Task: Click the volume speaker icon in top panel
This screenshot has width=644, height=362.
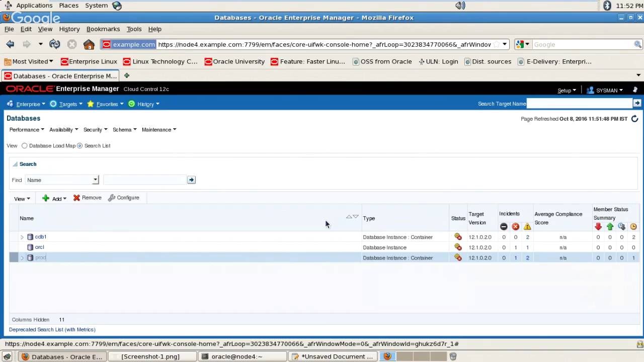Action: 460,6
